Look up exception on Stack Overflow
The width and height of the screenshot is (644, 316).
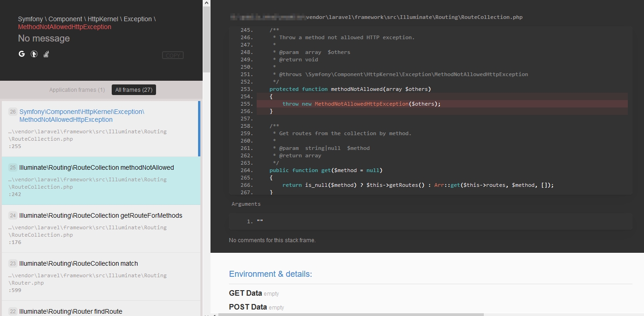click(46, 54)
